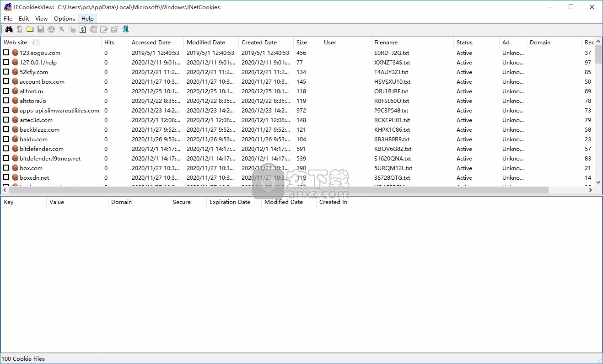Sort by the Size column header

307,42
